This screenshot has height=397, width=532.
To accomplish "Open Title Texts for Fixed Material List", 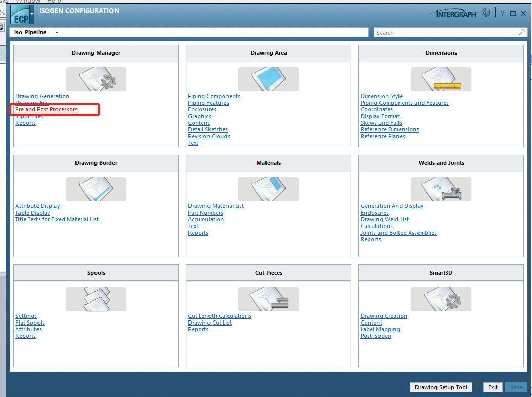I will point(57,219).
